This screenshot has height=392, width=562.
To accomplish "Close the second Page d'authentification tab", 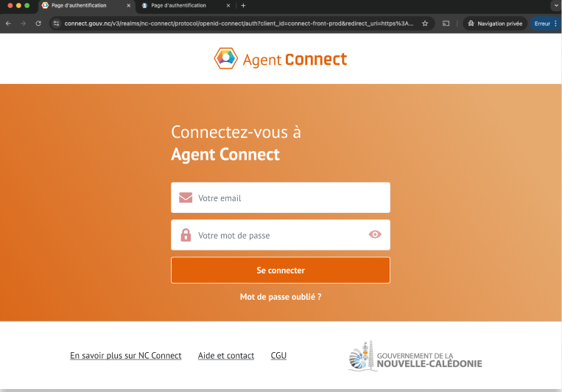I will coord(228,5).
